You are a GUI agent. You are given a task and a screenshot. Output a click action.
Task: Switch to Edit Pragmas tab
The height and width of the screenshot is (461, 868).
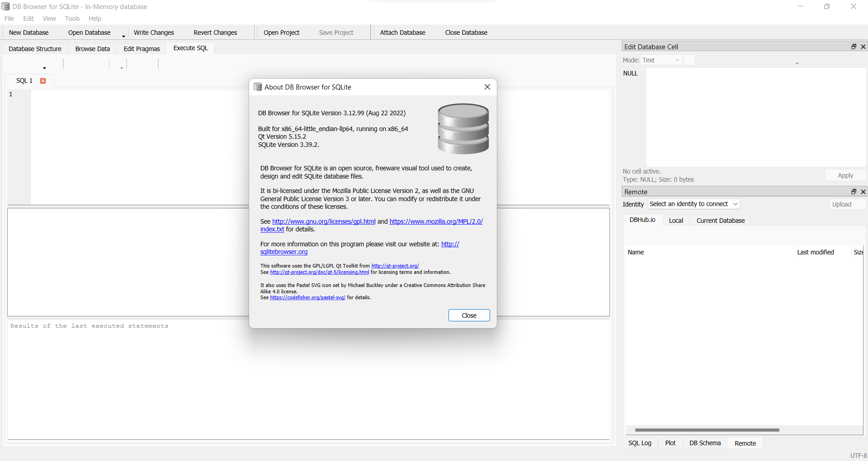142,49
